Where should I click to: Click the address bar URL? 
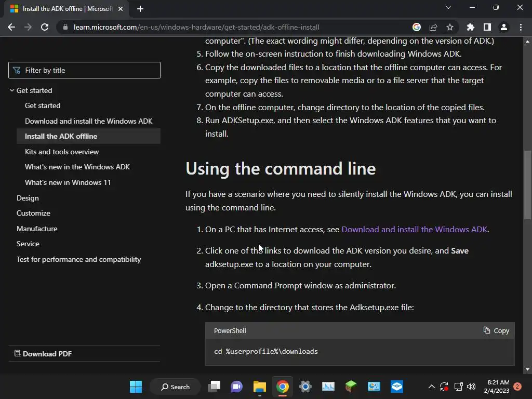tap(196, 27)
